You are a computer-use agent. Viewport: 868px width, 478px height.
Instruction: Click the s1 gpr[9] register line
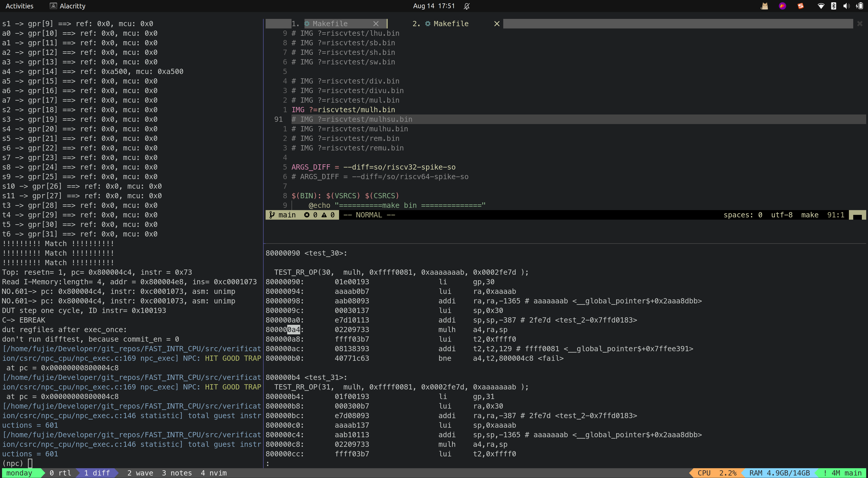[x=78, y=24]
